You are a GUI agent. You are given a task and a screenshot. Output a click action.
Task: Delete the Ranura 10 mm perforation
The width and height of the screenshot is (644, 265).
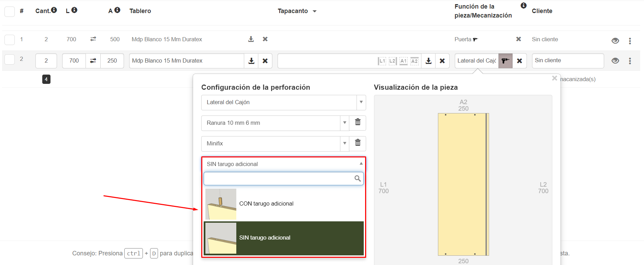[358, 122]
